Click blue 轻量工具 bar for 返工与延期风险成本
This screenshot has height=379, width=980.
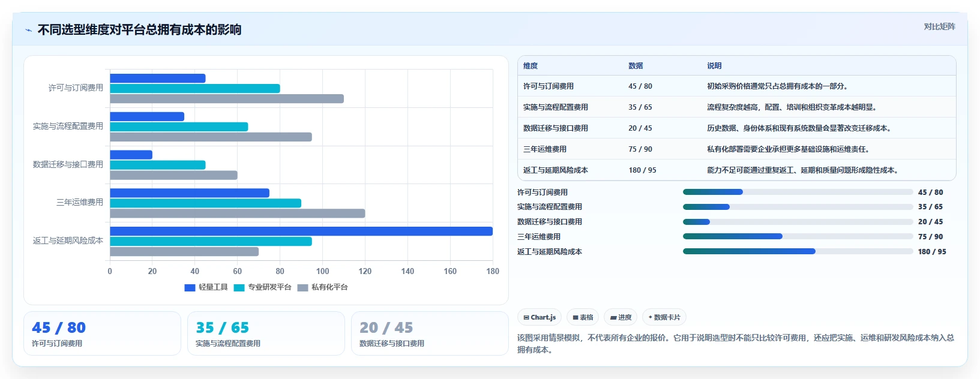tap(301, 231)
